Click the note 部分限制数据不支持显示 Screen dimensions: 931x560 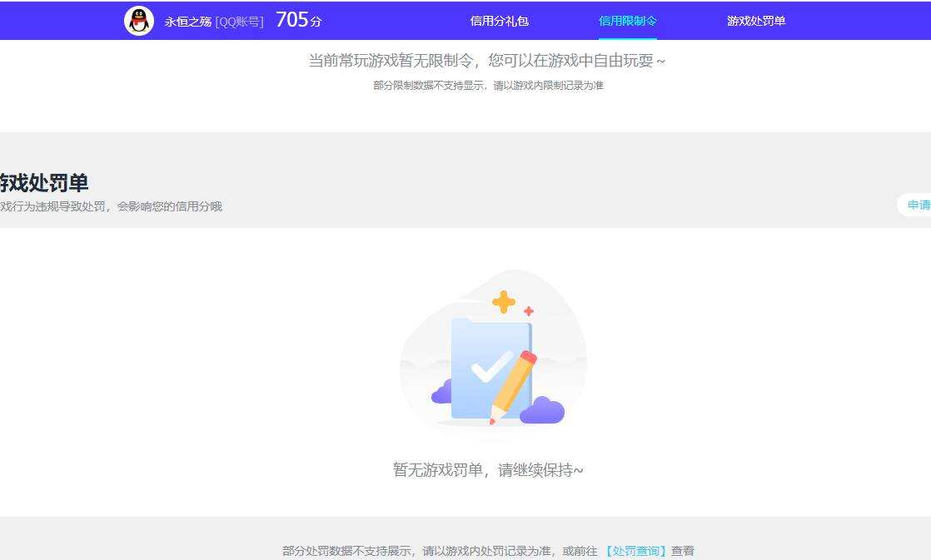[428, 86]
